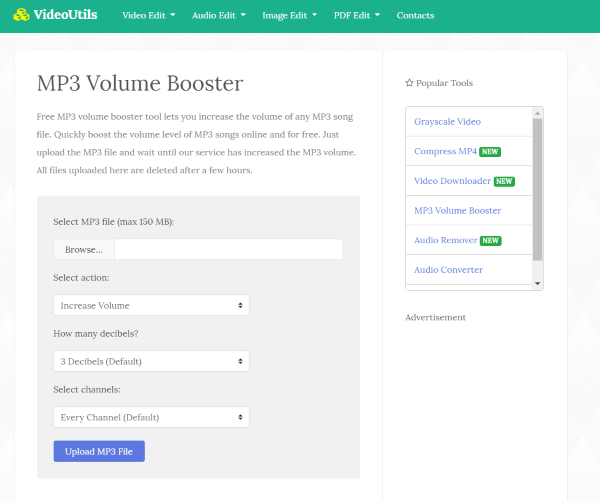Expand the Increase Volume action dropdown
This screenshot has width=600, height=501.
coord(151,305)
